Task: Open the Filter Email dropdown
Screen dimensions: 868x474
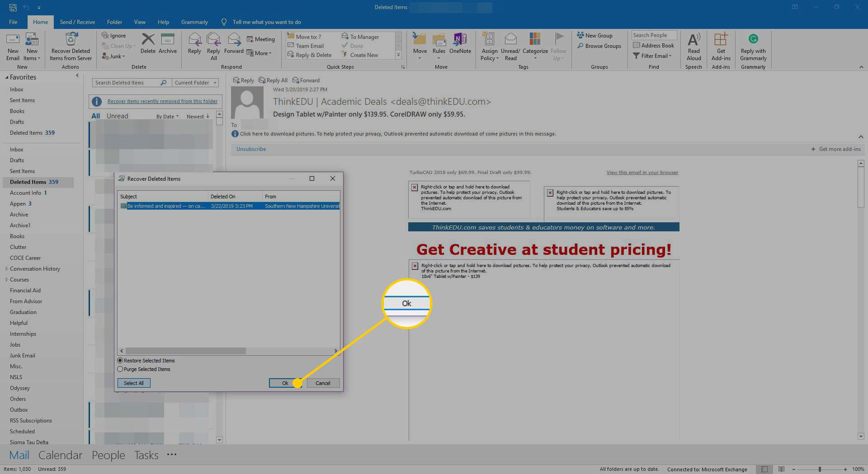Action: [652, 56]
